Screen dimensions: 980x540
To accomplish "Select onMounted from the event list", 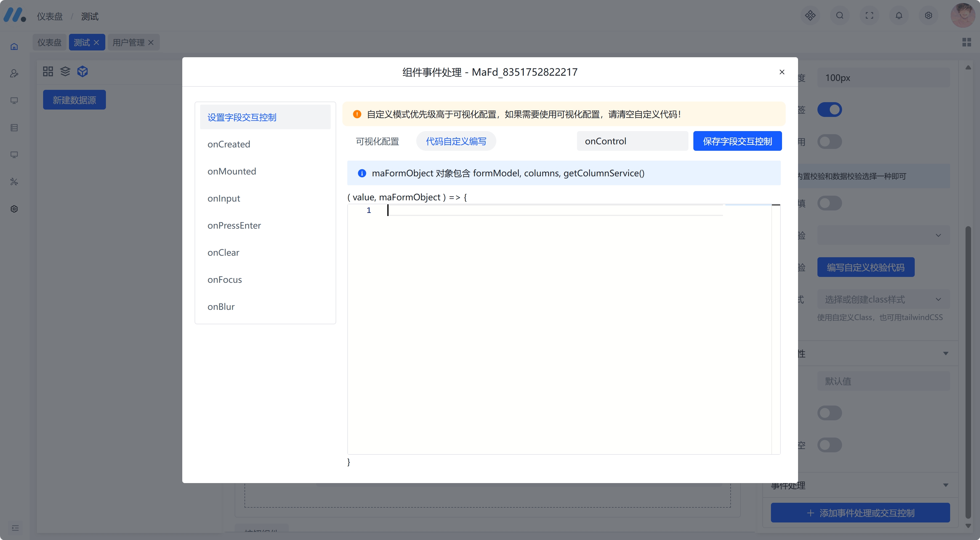I will point(232,171).
